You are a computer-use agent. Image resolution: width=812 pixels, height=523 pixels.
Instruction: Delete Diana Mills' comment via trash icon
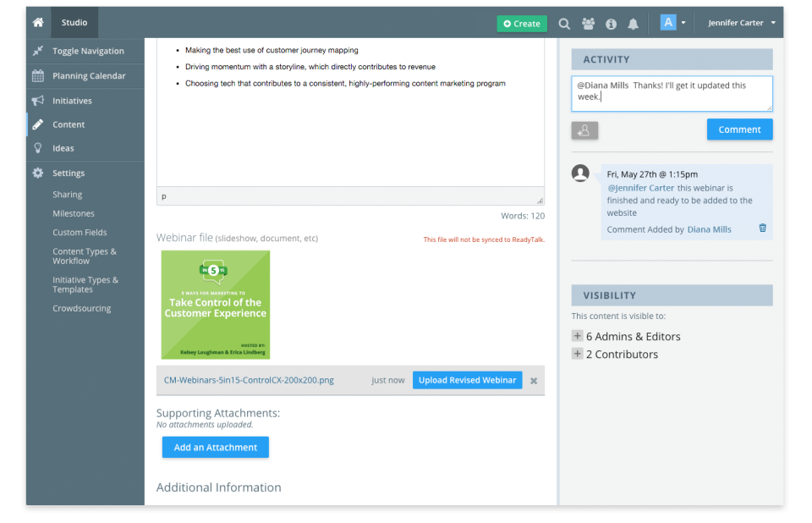[x=762, y=228]
